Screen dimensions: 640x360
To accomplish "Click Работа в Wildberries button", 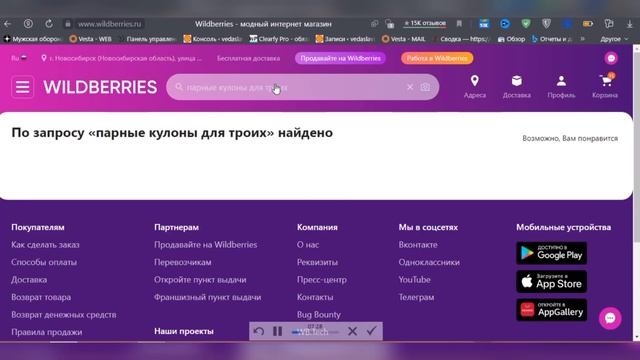I will click(437, 58).
